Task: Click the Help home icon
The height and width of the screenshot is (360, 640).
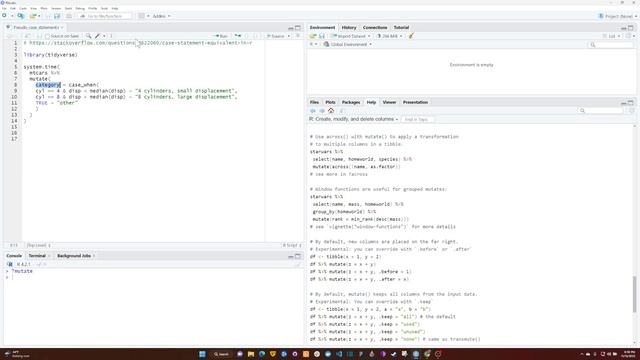Action: click(x=331, y=111)
